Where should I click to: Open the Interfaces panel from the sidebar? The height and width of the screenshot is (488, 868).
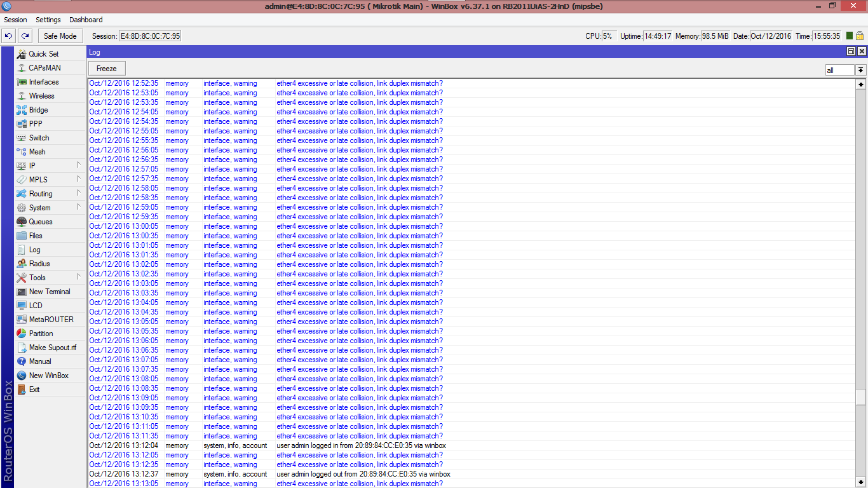coord(43,81)
